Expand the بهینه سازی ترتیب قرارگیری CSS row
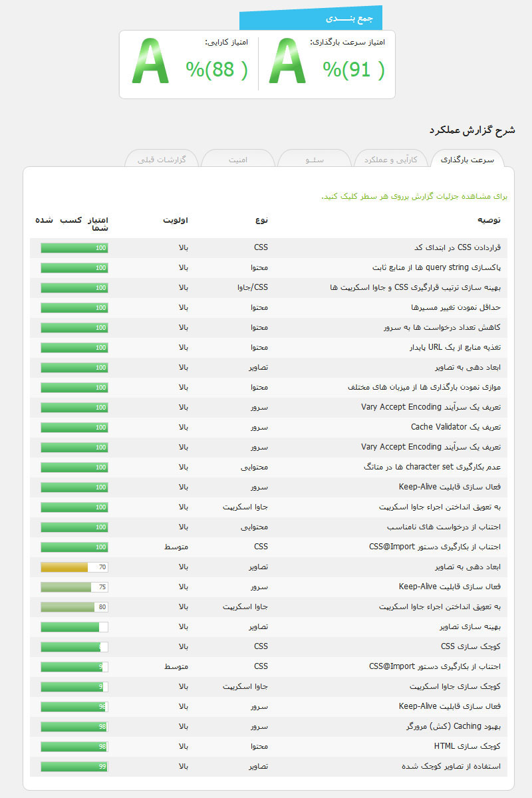This screenshot has width=532, height=798. 269,288
